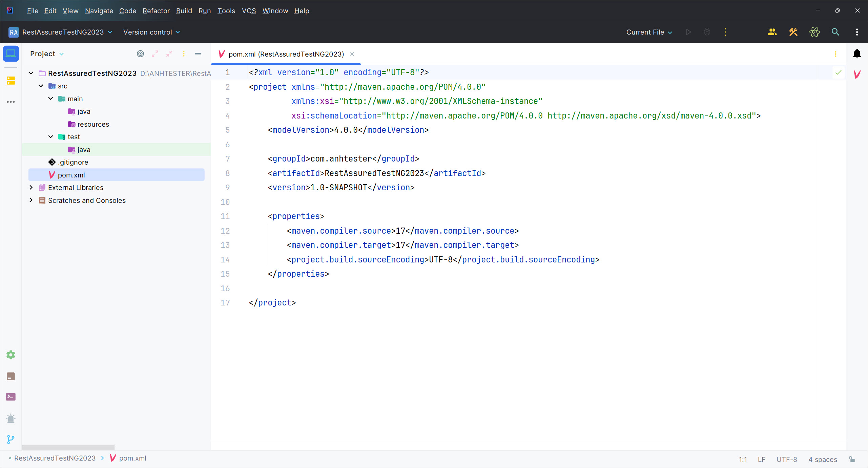Click the Debug bug icon
The image size is (868, 468).
707,32
